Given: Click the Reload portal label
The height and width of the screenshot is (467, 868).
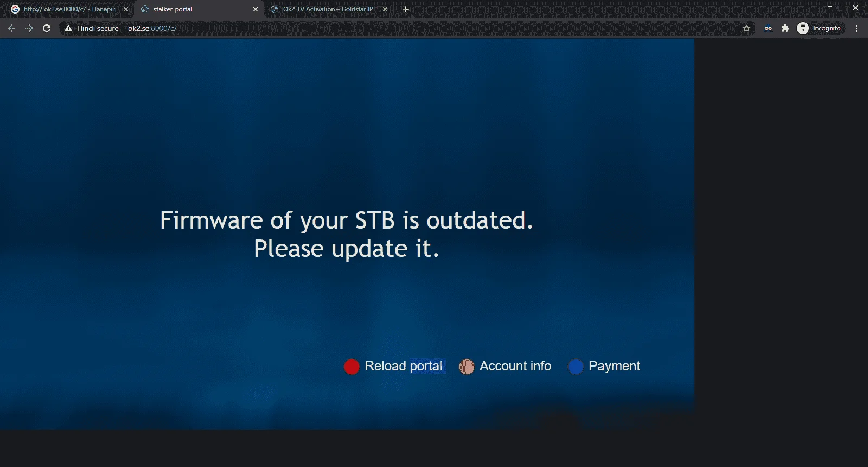Looking at the screenshot, I should pos(404,366).
